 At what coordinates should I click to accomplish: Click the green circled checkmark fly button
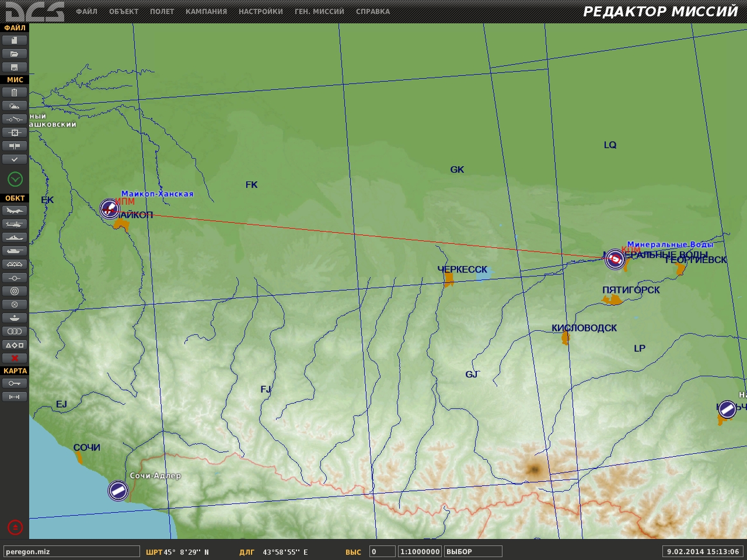(x=15, y=179)
